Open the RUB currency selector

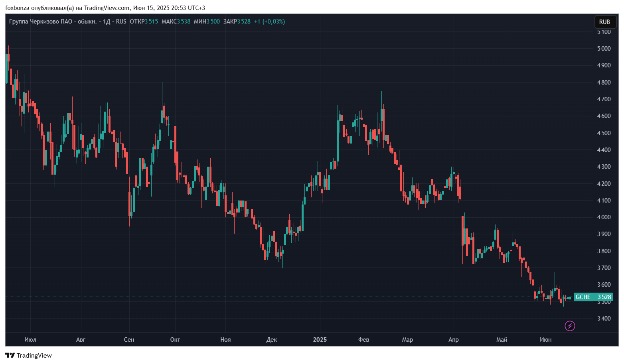(604, 22)
